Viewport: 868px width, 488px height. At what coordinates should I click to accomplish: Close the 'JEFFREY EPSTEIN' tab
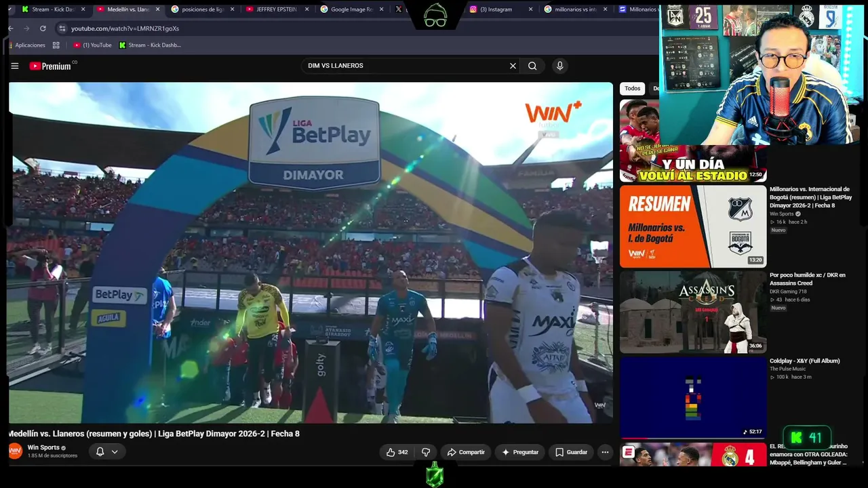pyautogui.click(x=307, y=9)
